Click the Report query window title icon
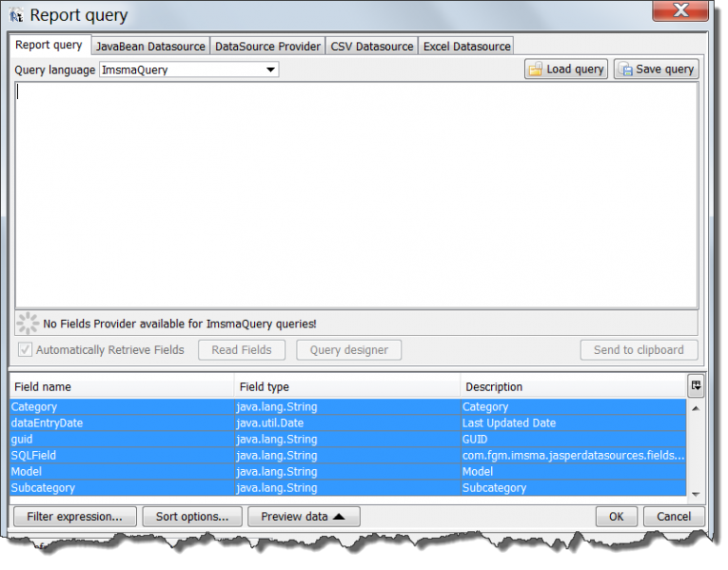The height and width of the screenshot is (570, 728). coord(16,15)
